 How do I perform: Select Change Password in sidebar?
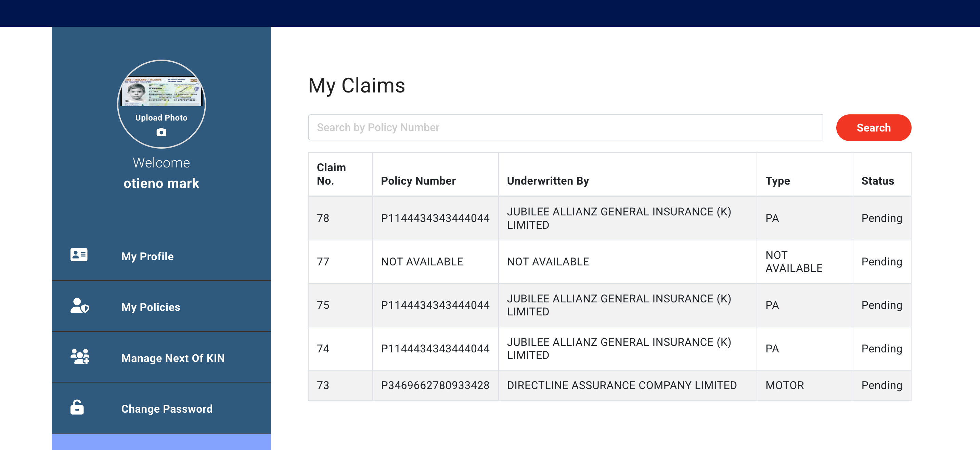coord(167,409)
